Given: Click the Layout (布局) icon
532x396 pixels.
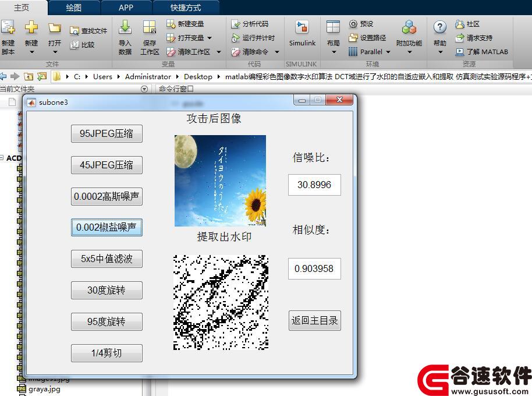Looking at the screenshot, I should [x=333, y=27].
